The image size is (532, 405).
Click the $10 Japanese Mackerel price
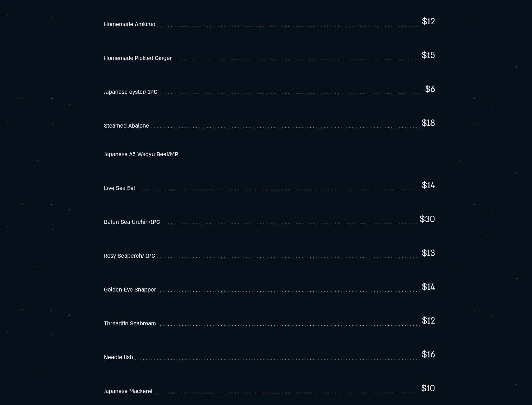428,388
